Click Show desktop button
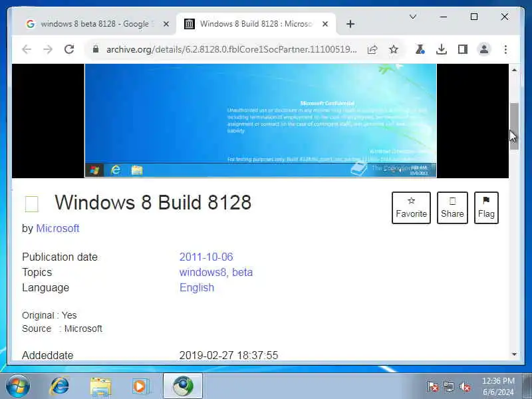 click(x=527, y=386)
